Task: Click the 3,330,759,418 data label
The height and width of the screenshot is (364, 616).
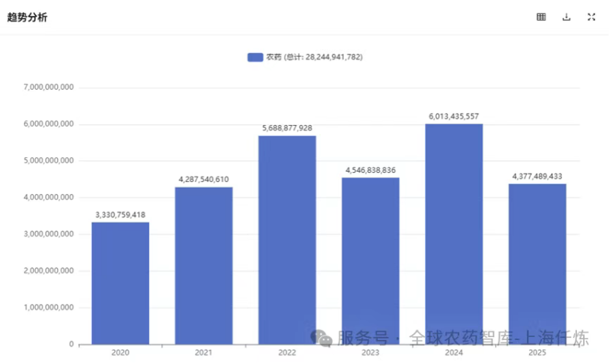Action: click(120, 215)
